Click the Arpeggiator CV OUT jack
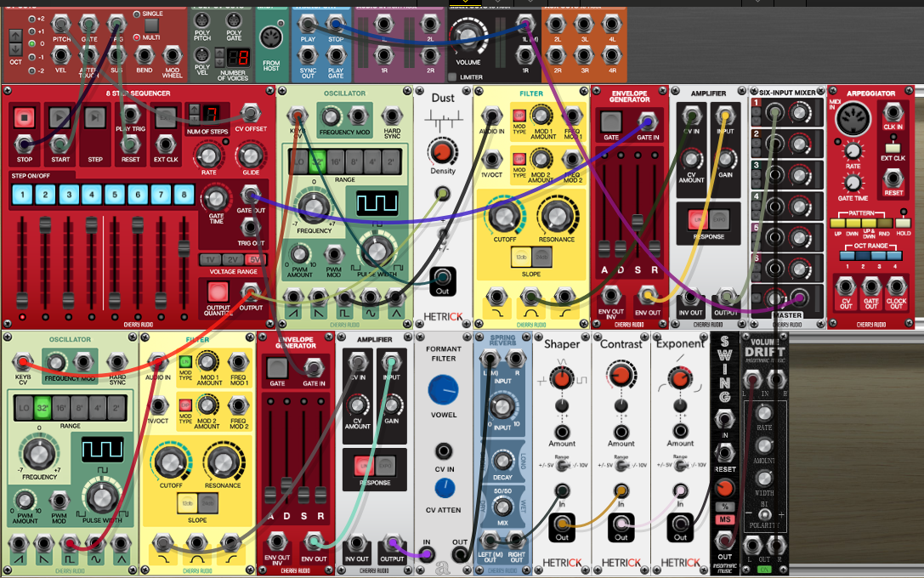This screenshot has width=924, height=578. (x=846, y=287)
